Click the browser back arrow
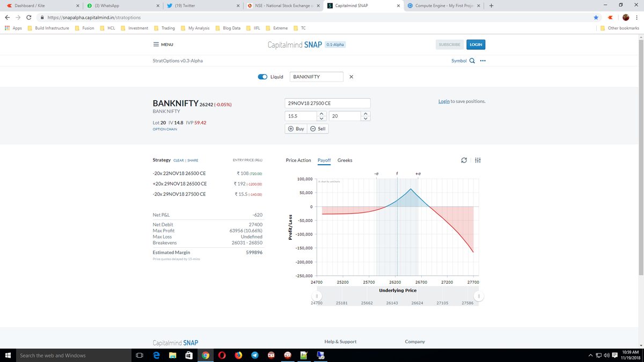This screenshot has width=644, height=362. pos(8,17)
